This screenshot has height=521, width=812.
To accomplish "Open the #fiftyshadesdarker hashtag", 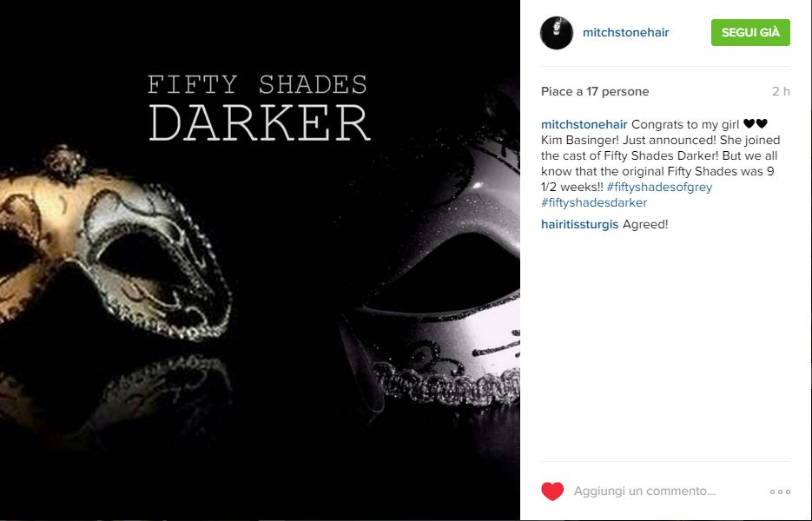I will pyautogui.click(x=594, y=202).
